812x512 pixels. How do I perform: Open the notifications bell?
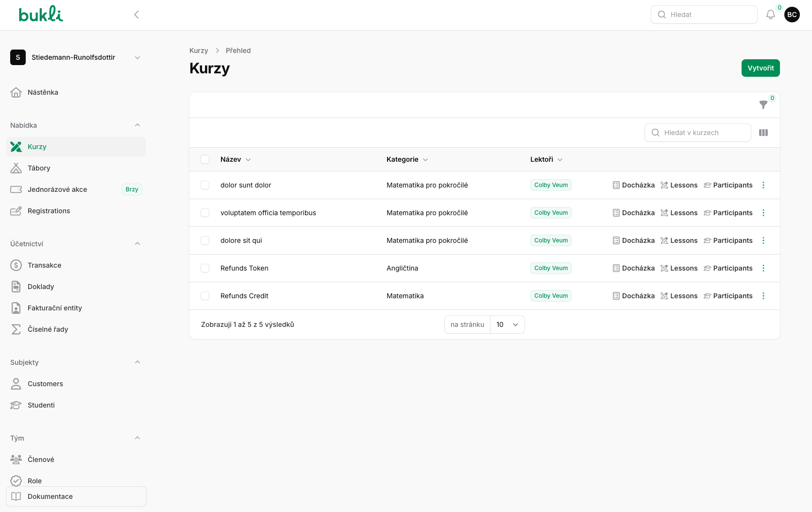770,15
